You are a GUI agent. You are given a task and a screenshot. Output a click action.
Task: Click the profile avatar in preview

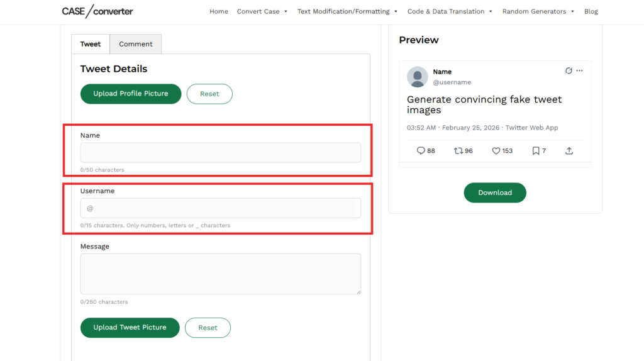418,77
